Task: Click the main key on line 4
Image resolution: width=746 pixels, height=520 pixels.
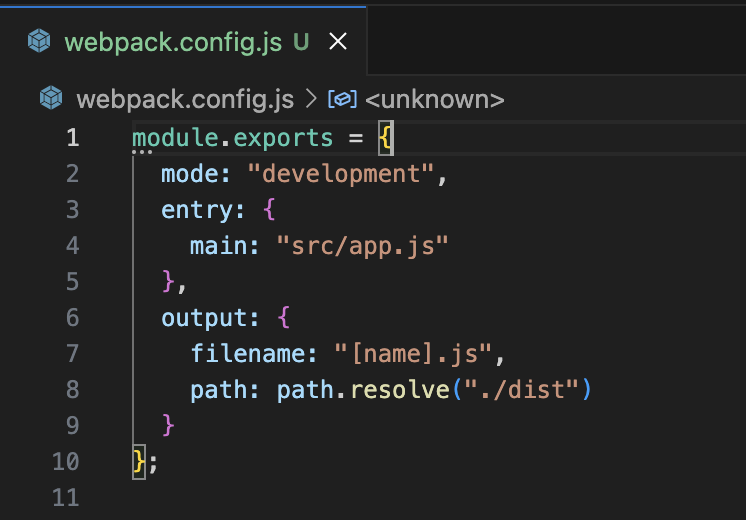Action: [x=218, y=246]
